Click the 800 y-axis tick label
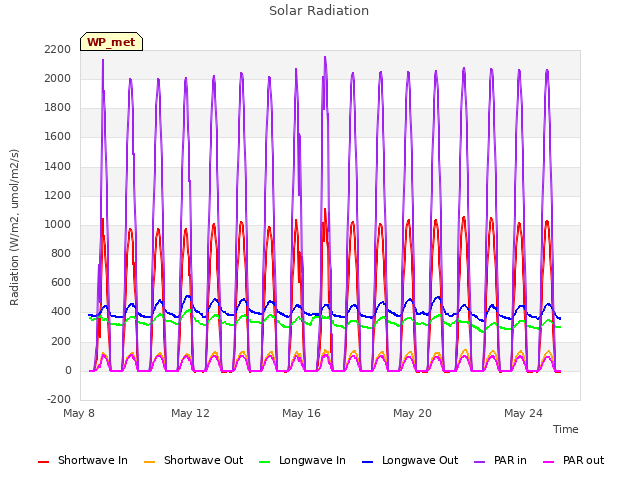This screenshot has width=640, height=480. point(61,253)
